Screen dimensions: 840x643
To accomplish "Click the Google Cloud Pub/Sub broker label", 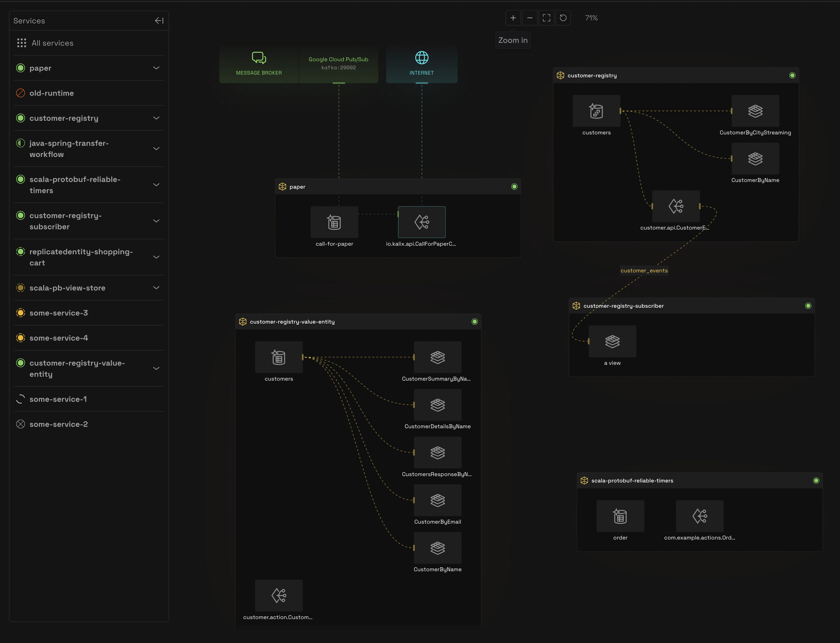I will click(338, 59).
